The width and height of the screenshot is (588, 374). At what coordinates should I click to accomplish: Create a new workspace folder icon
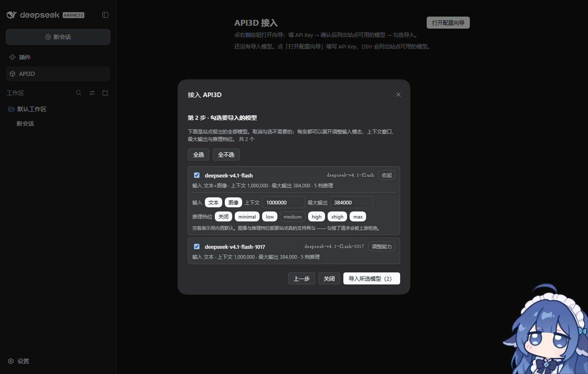pyautogui.click(x=105, y=93)
